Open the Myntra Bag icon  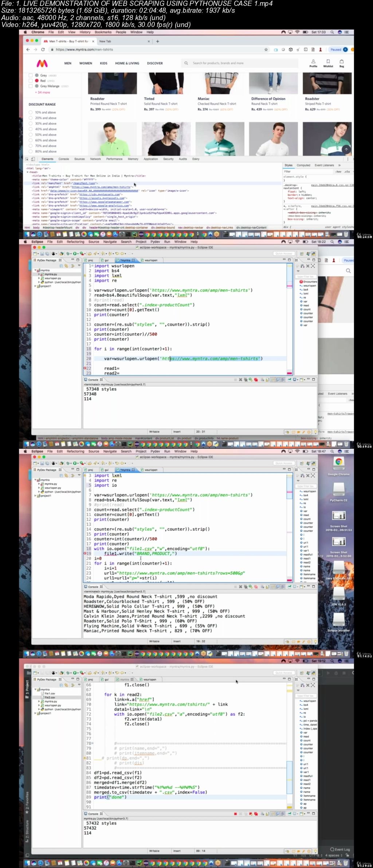click(x=342, y=63)
